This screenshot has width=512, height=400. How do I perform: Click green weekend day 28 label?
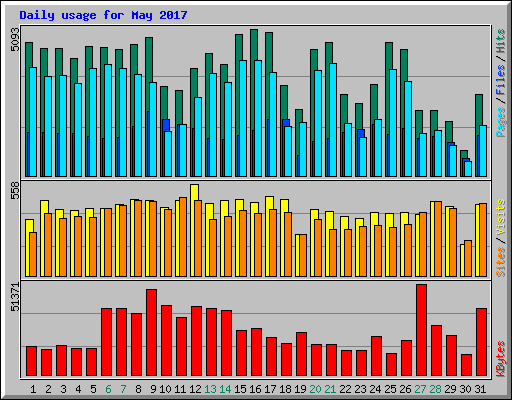click(435, 389)
